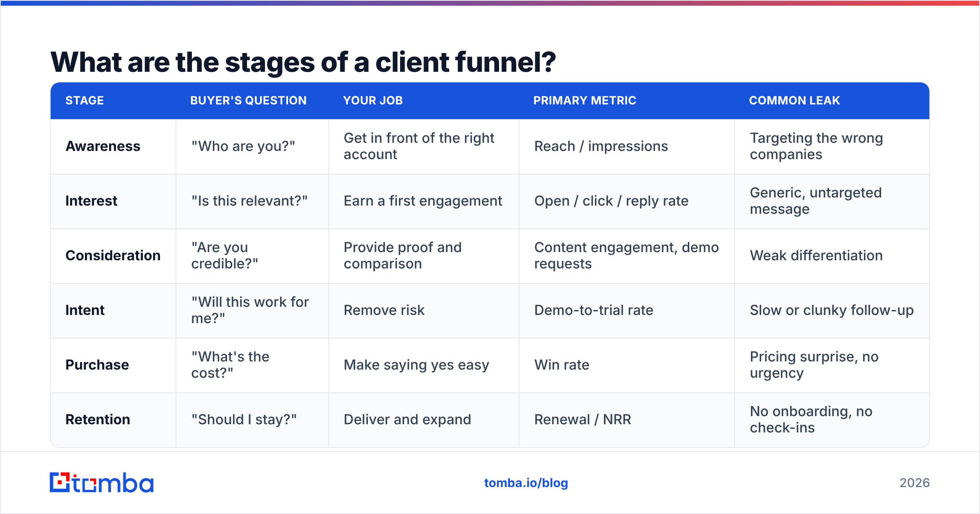
Task: Click the tomba logo
Action: point(101,483)
